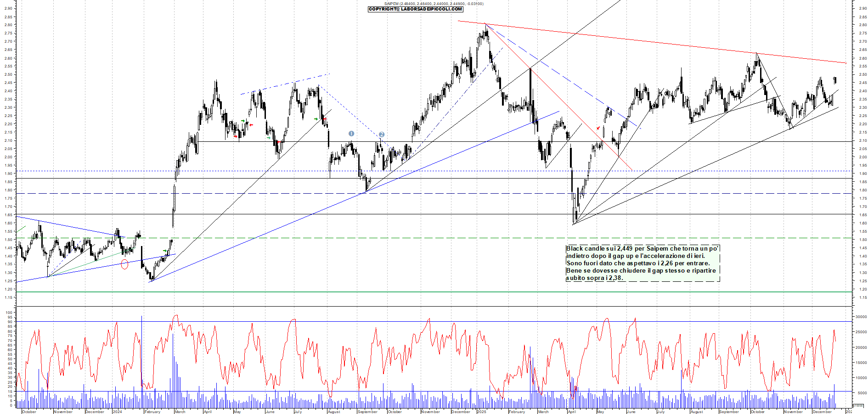Select the red ellipse annotation near January 2024
The height and width of the screenshot is (414, 868).
pyautogui.click(x=124, y=264)
